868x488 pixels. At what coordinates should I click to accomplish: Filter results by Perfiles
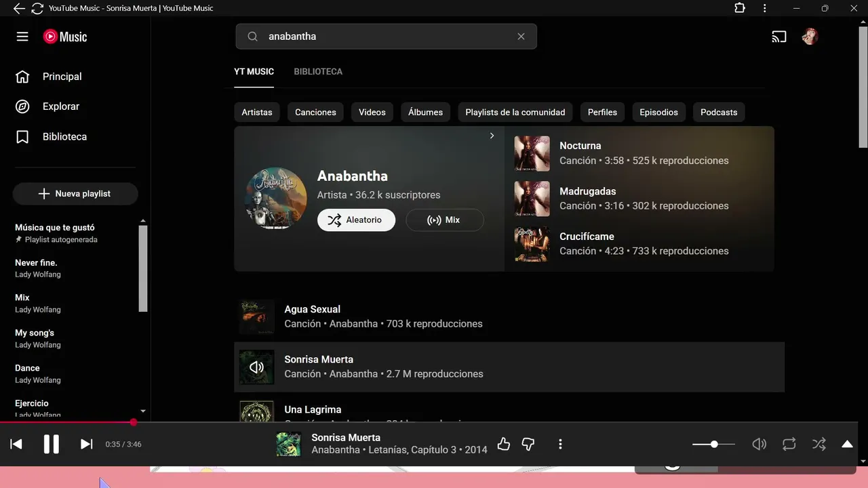pyautogui.click(x=602, y=113)
